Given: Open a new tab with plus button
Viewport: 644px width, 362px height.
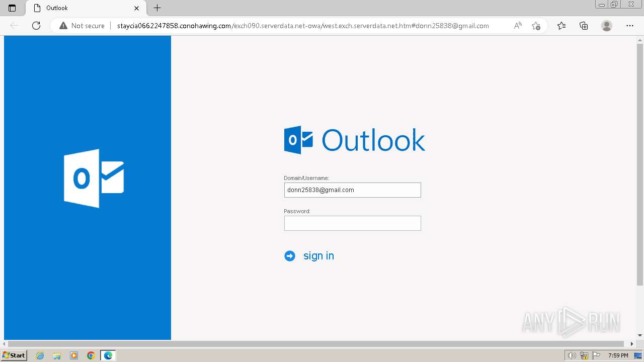Looking at the screenshot, I should click(x=157, y=8).
